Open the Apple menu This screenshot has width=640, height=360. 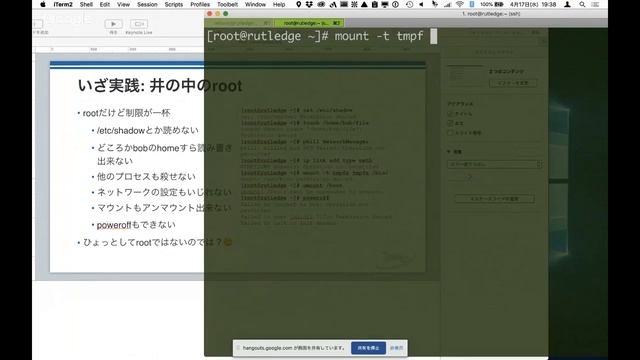point(43,4)
